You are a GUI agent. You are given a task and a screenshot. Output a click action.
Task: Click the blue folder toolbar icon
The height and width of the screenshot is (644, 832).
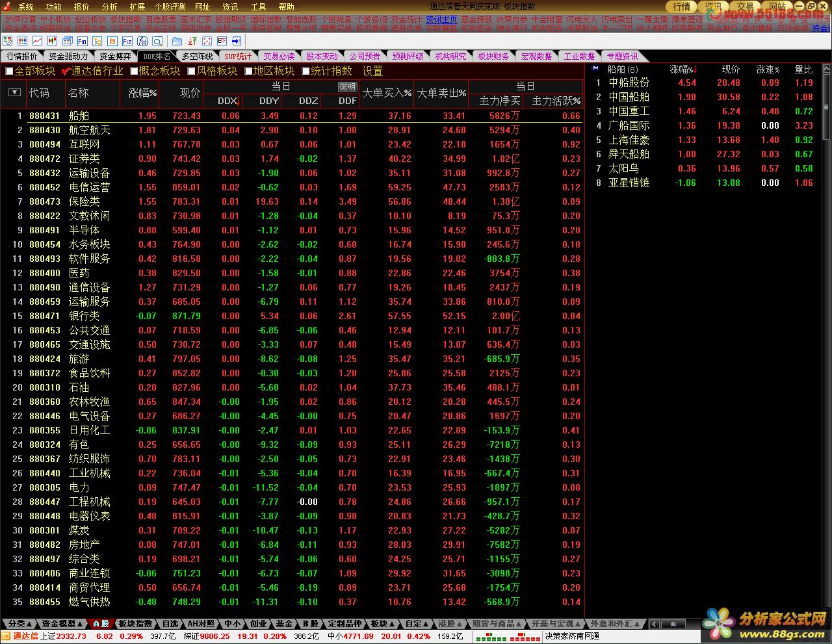(x=176, y=41)
